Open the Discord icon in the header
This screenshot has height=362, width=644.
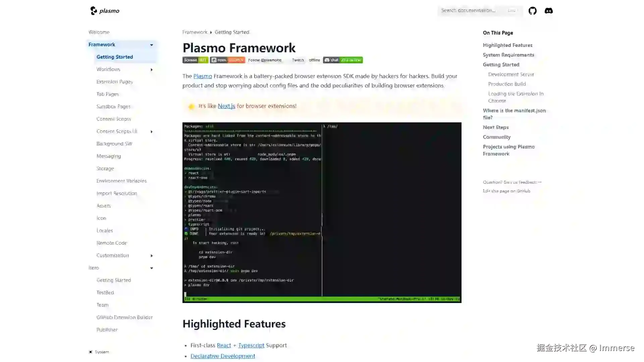coord(549,11)
